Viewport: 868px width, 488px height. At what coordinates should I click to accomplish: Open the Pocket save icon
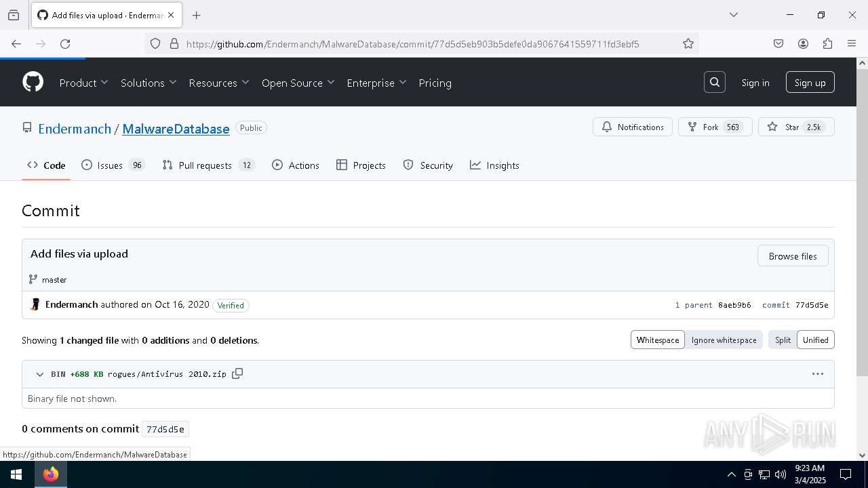click(778, 43)
